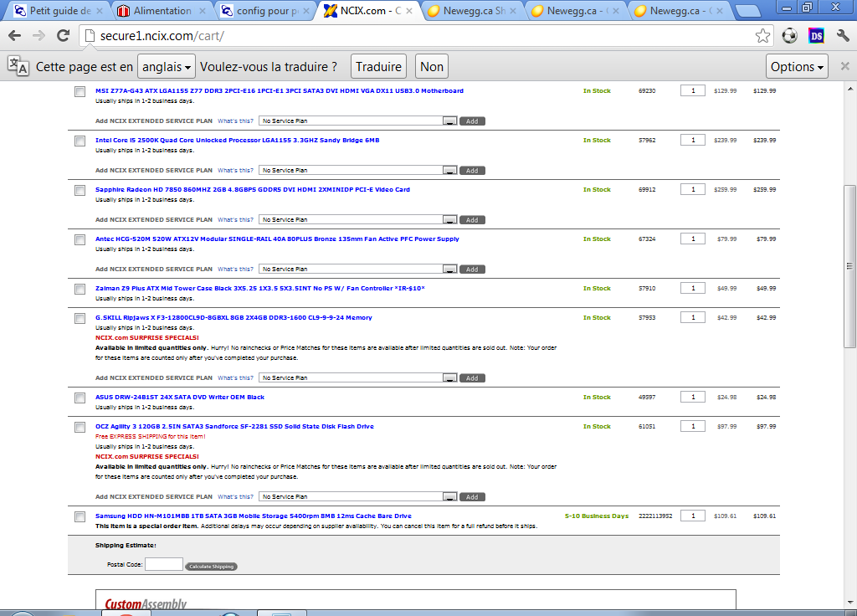
Task: Tick the checkbox for Intel Core i5 2500K
Action: (80, 141)
